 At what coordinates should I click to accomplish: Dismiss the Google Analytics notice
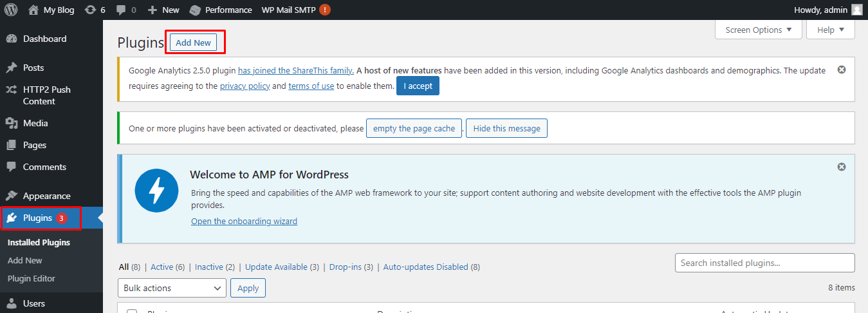842,70
